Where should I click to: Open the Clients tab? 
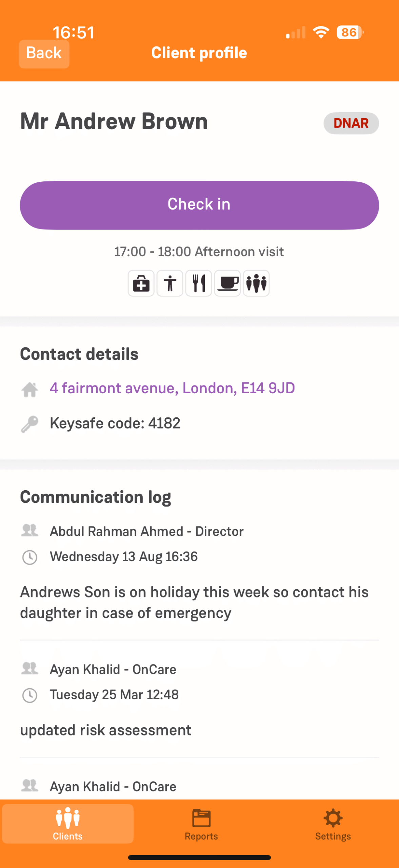point(67,824)
